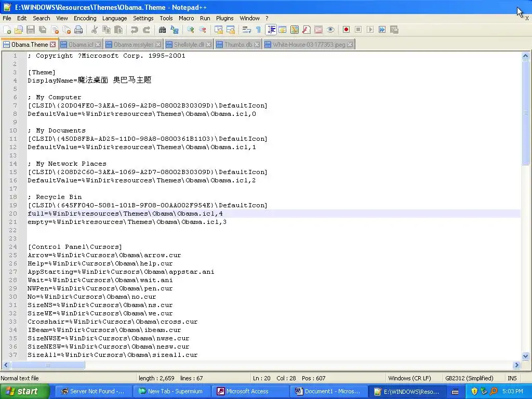Toggle synchronize vertical scrolling icon
532x399 pixels.
coord(219,30)
